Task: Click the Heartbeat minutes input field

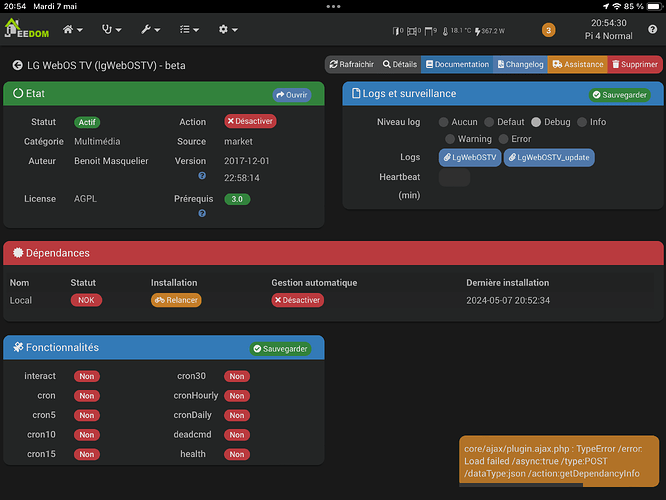Action: (454, 178)
